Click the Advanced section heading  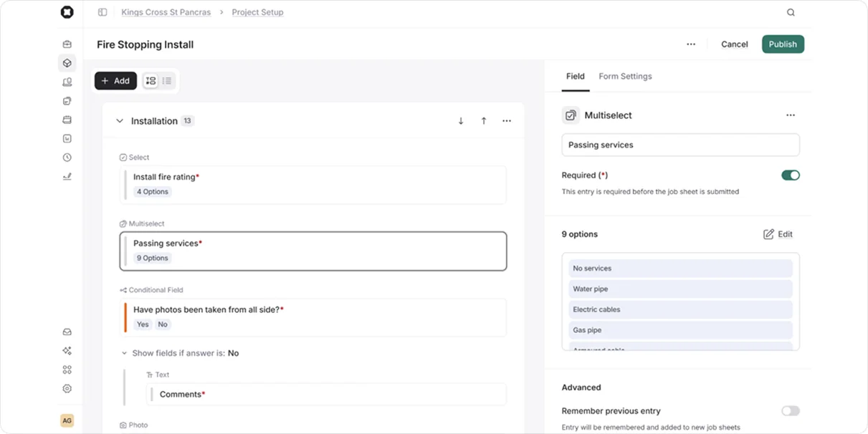pos(581,387)
